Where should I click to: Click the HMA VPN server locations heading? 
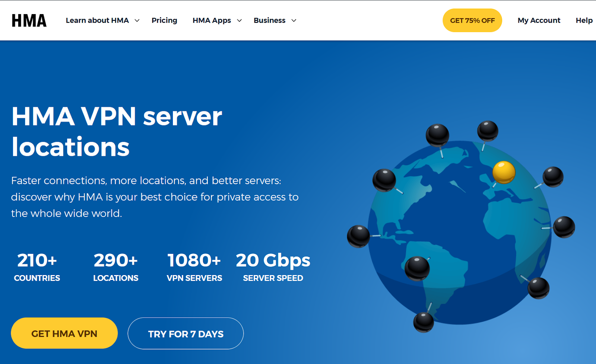coord(117,131)
